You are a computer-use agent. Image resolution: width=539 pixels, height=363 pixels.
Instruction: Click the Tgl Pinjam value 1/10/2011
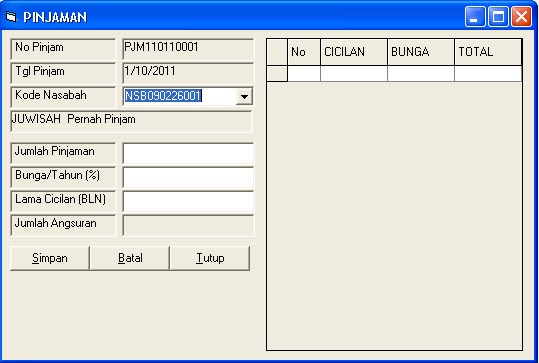pyautogui.click(x=188, y=73)
